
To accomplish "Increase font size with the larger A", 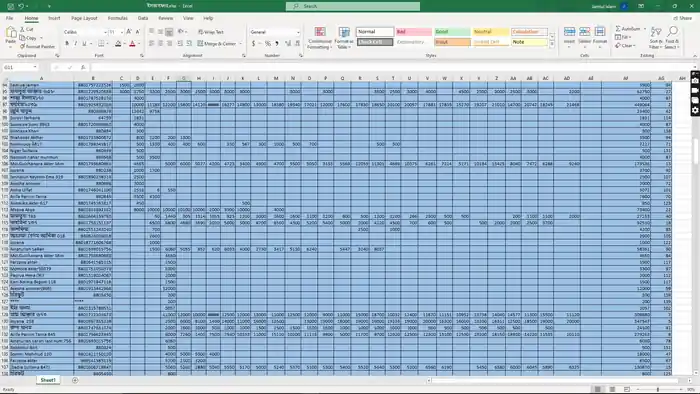I will coord(129,32).
